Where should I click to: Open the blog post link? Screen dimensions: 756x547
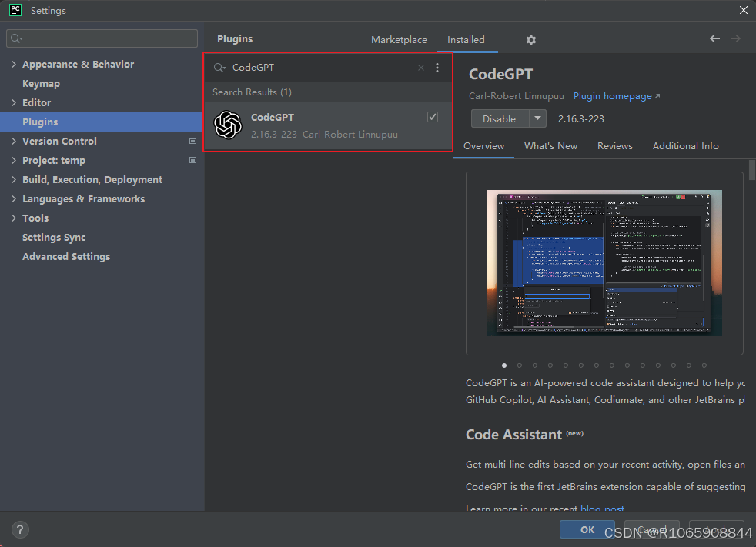(602, 509)
